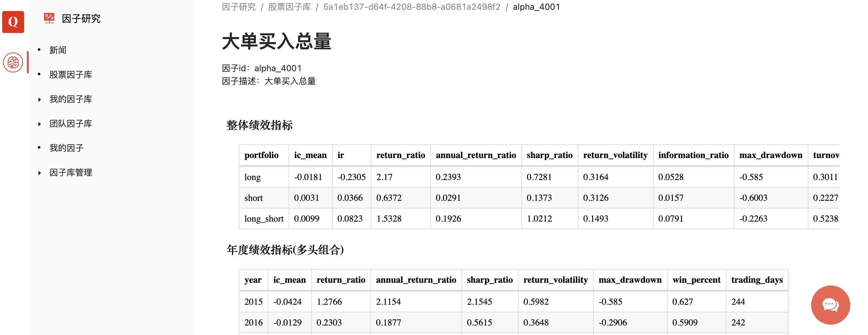Viewport: 868px width, 335px height.
Task: Click return_volatility header in overall table
Action: (615, 155)
